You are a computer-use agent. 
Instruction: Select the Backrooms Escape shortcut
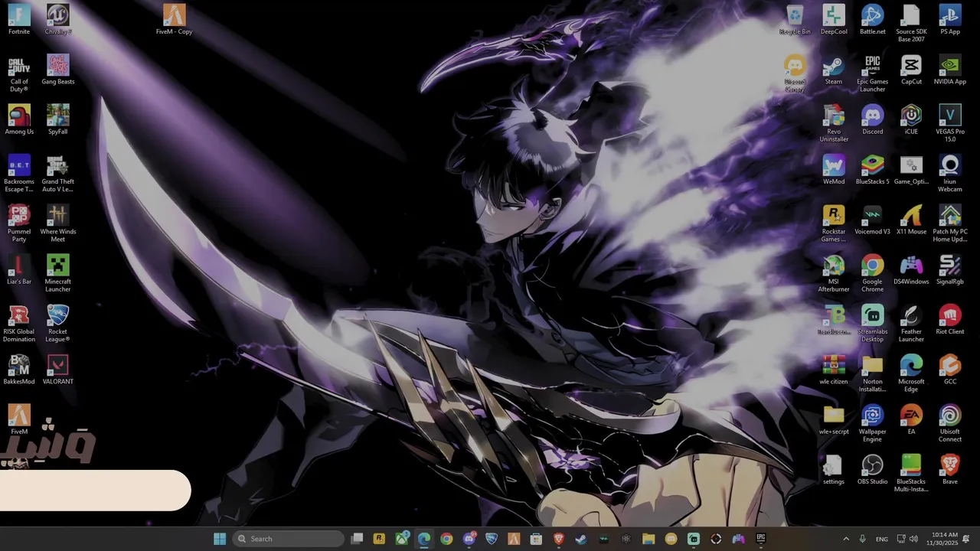(x=19, y=174)
